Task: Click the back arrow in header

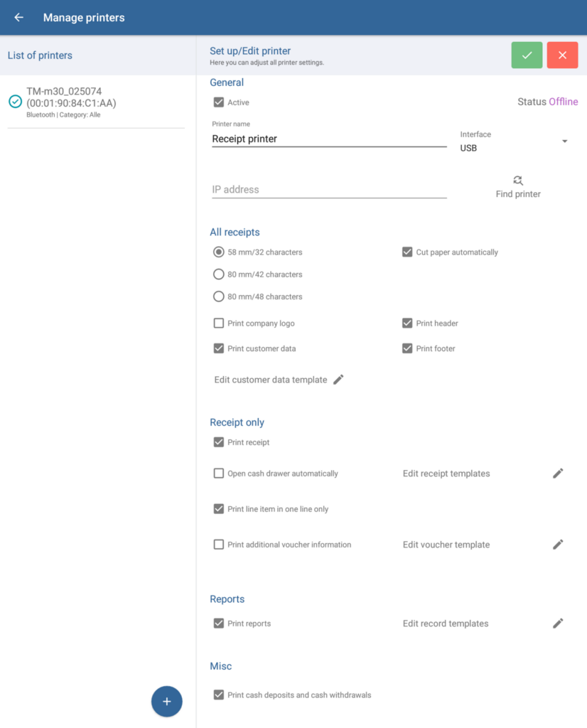Action: pyautogui.click(x=19, y=18)
